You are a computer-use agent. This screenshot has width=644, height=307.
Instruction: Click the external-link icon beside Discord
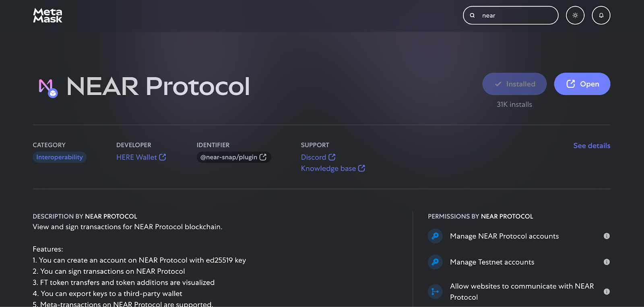coord(332,157)
